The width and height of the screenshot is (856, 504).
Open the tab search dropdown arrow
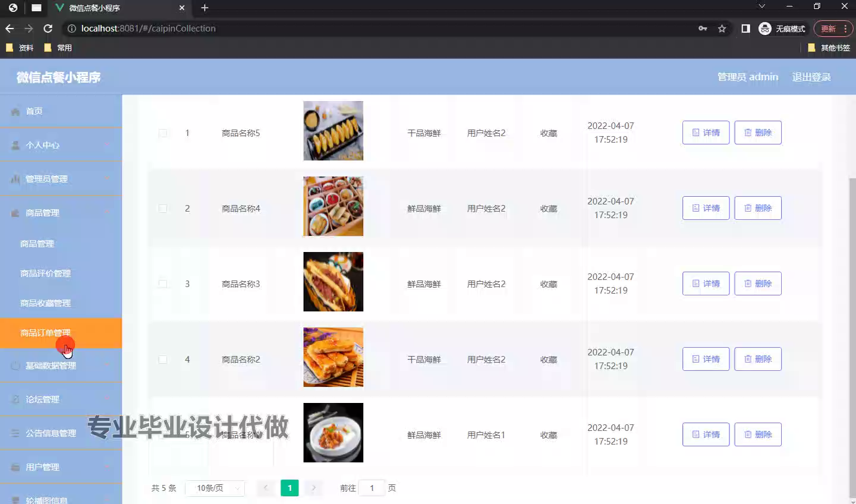click(x=761, y=7)
